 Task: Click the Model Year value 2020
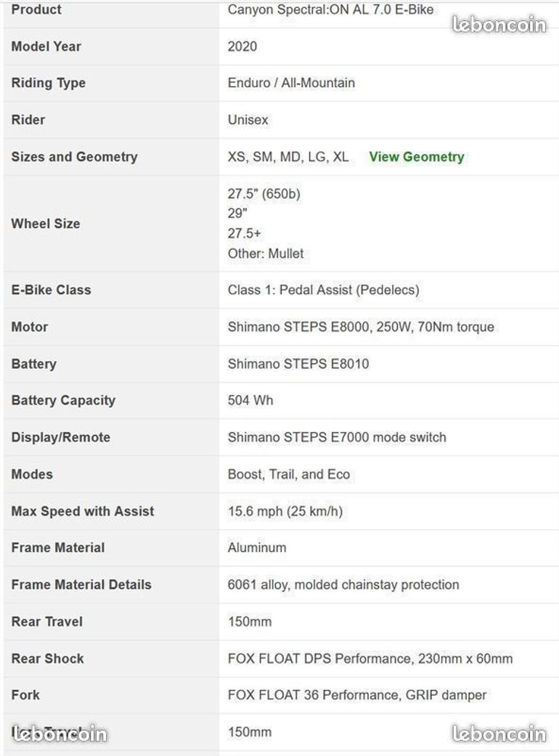[x=242, y=46]
